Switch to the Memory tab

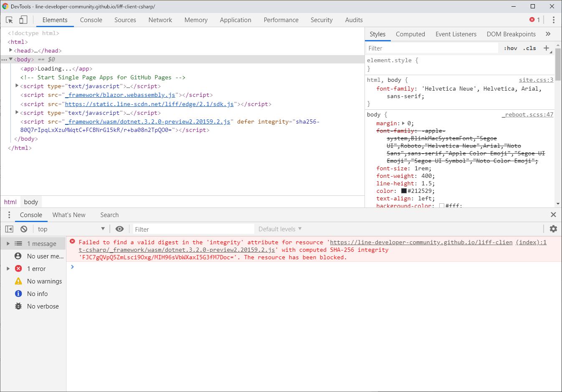tap(196, 20)
